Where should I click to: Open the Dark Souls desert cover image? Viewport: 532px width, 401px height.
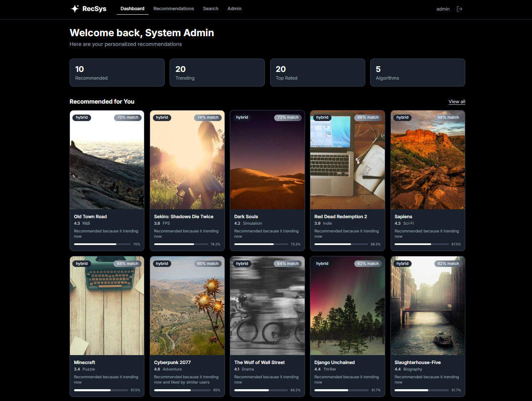267,160
